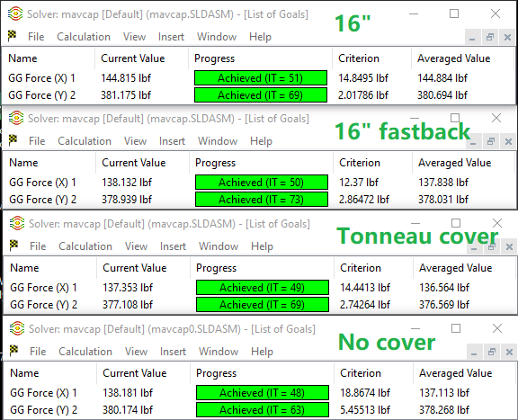Select GG Force (Y) 2 row in No cover window
This screenshot has width=518, height=420.
(260, 410)
